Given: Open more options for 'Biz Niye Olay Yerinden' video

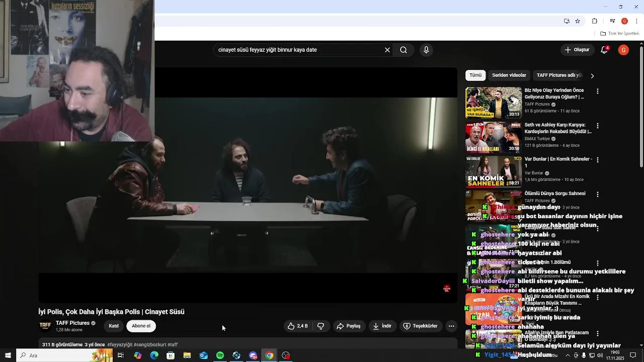Looking at the screenshot, I should click(x=598, y=92).
